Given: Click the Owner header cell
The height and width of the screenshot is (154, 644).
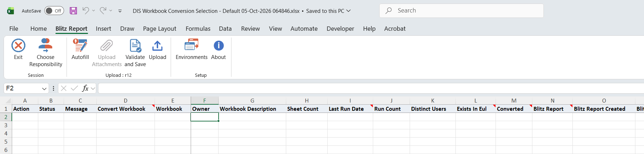Looking at the screenshot, I should coord(205,109).
